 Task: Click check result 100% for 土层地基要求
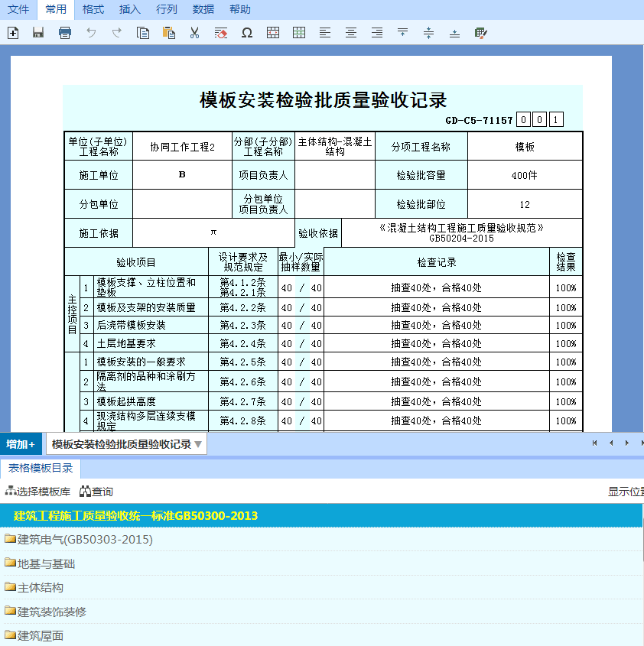click(566, 343)
